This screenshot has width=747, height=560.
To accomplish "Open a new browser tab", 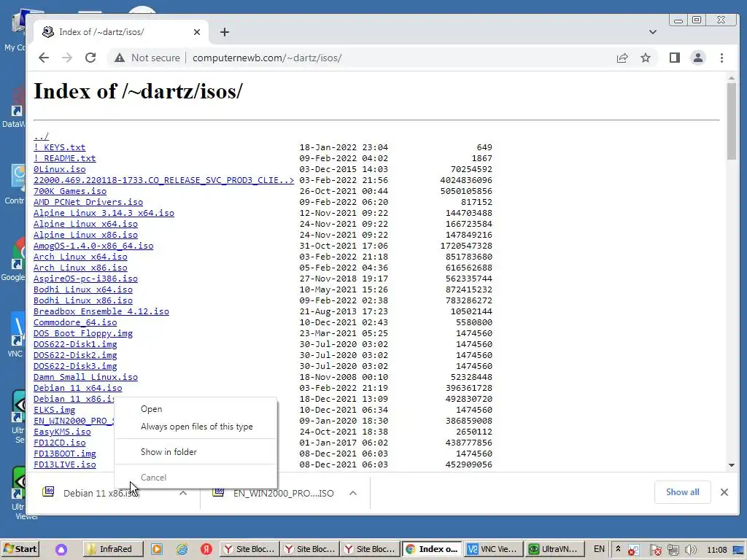I will (x=225, y=32).
